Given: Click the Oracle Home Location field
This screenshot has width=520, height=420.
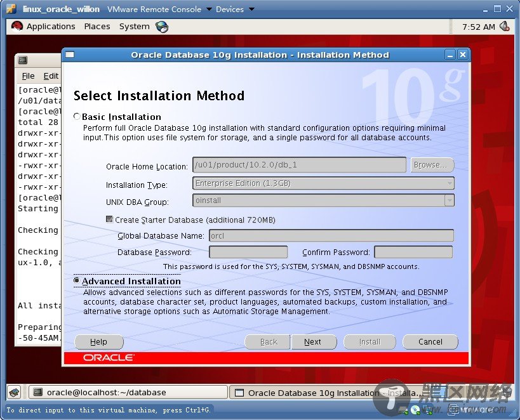Looking at the screenshot, I should pyautogui.click(x=299, y=165).
